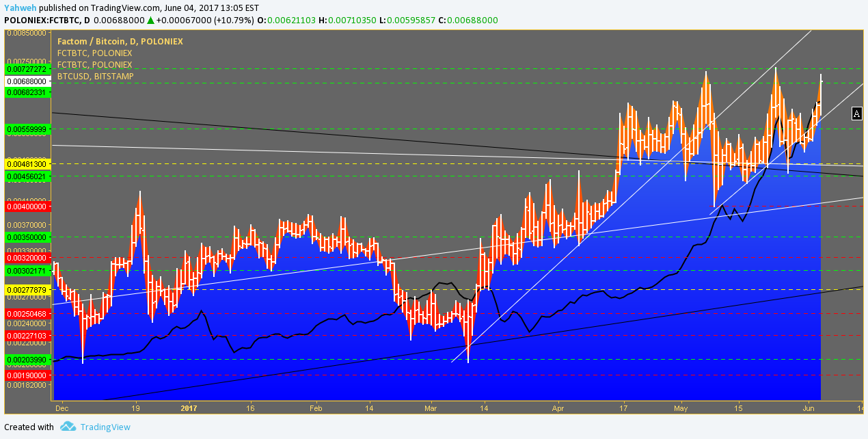
Task: Click the green 0.00559999 price label
Action: (27, 129)
